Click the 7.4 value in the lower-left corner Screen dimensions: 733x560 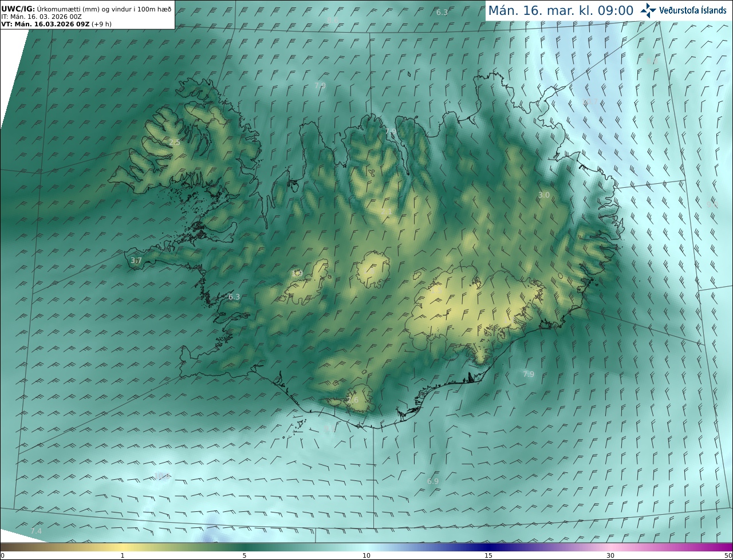click(x=36, y=531)
